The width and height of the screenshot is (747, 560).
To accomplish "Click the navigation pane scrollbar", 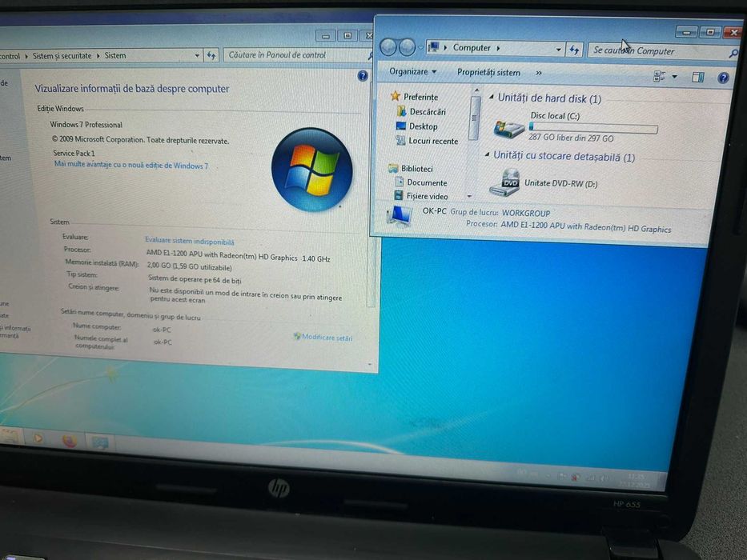I will (474, 118).
